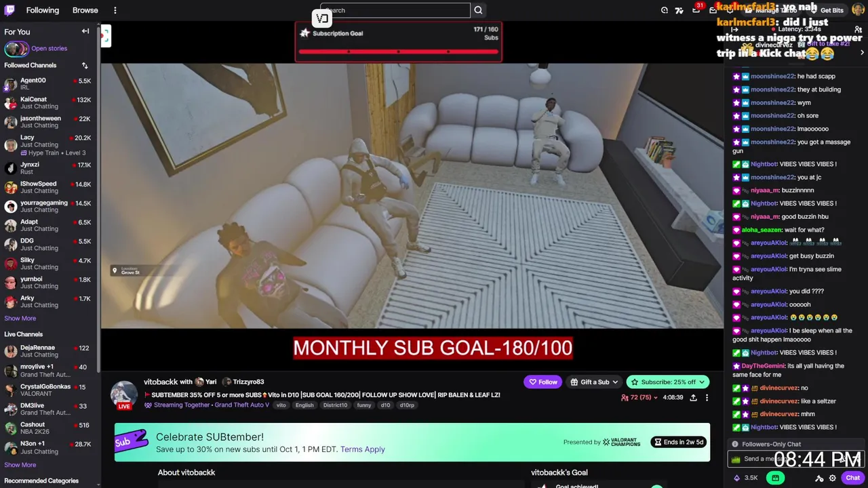Open vitobackk channel name link
Screen dimensions: 868x488
[x=160, y=382]
